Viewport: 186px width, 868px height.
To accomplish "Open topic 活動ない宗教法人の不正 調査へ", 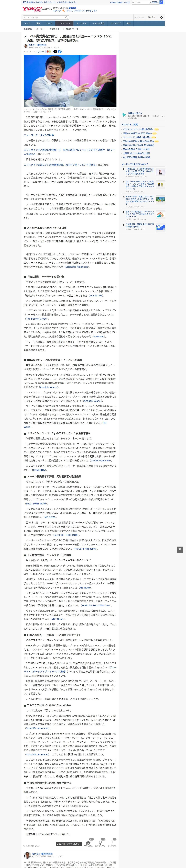I will [x=137, y=133].
